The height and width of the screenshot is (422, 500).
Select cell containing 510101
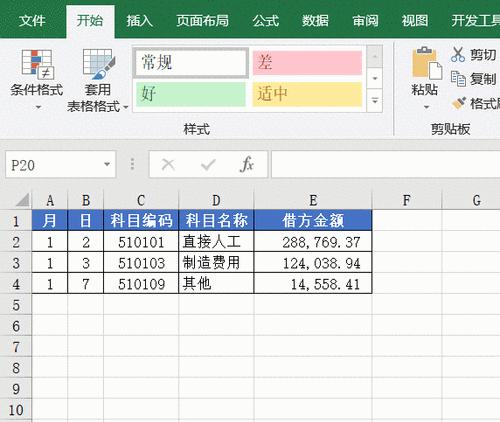[141, 241]
